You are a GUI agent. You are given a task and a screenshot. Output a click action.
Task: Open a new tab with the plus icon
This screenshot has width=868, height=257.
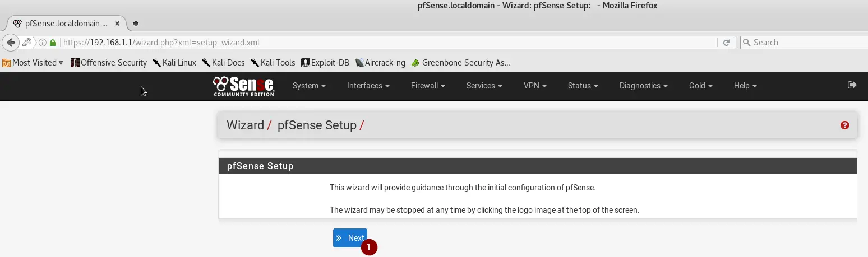pos(136,24)
